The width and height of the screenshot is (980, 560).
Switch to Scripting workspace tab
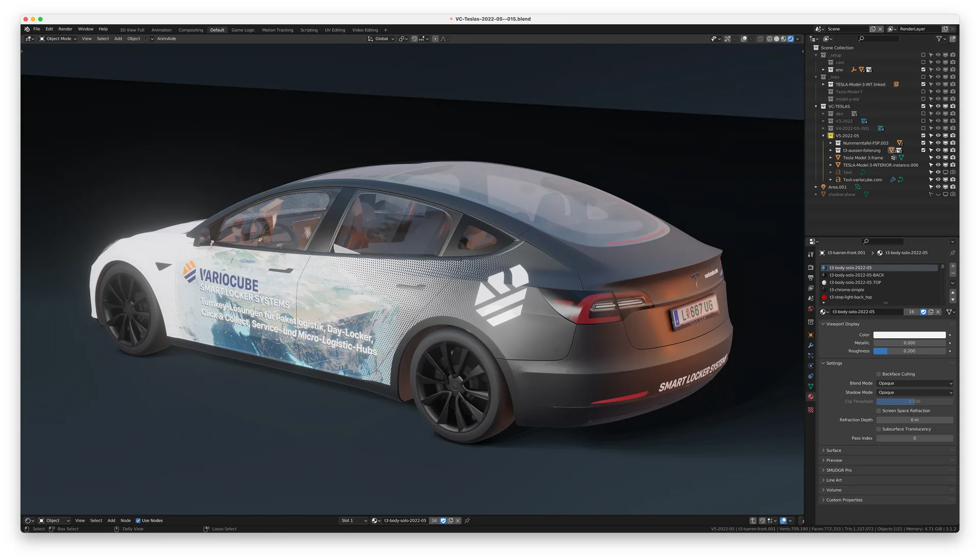coord(309,30)
